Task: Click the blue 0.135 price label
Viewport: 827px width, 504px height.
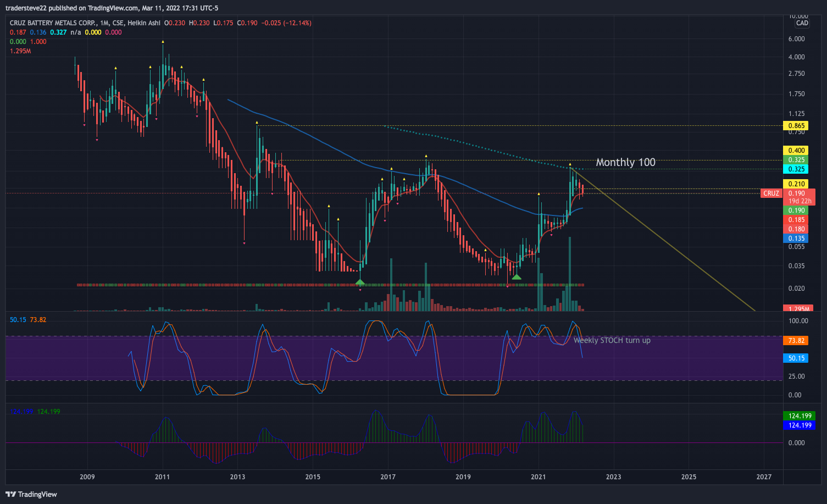Action: tap(796, 239)
